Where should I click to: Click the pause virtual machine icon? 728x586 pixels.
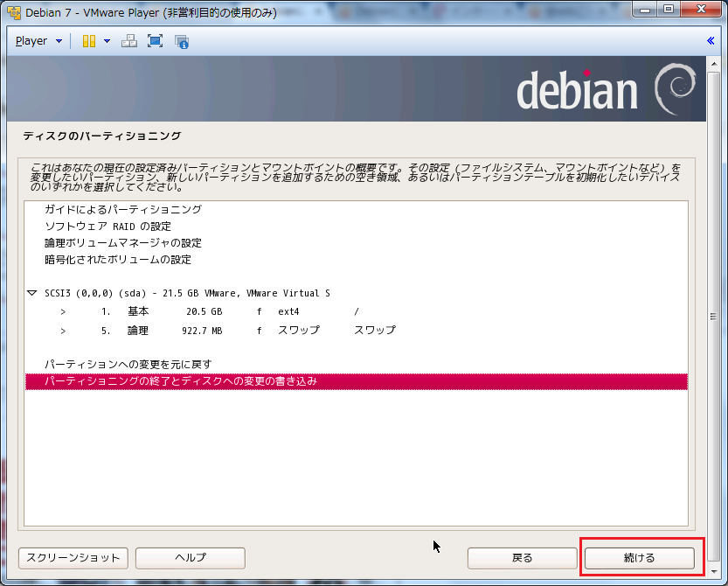pos(88,41)
